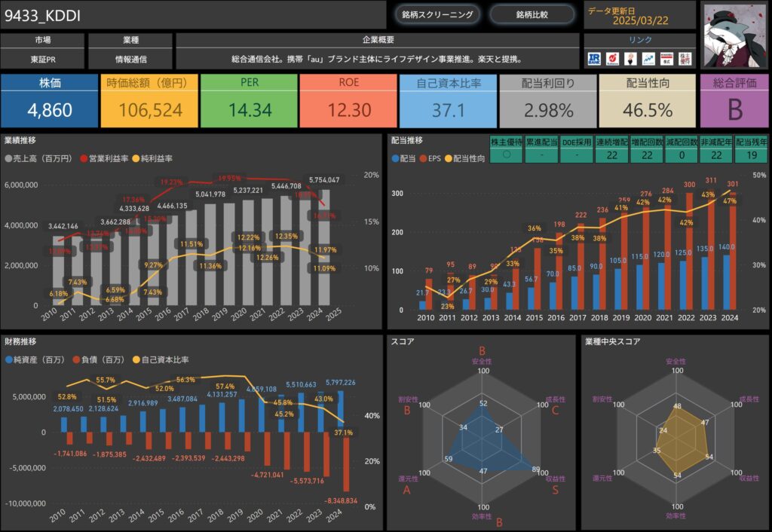Open the 株式 link icon

[x=666, y=59]
